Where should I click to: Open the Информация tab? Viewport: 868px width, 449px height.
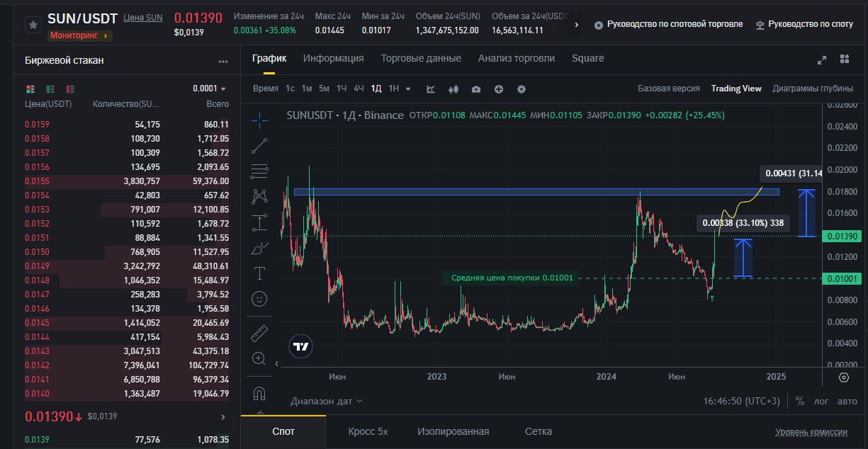tap(334, 58)
